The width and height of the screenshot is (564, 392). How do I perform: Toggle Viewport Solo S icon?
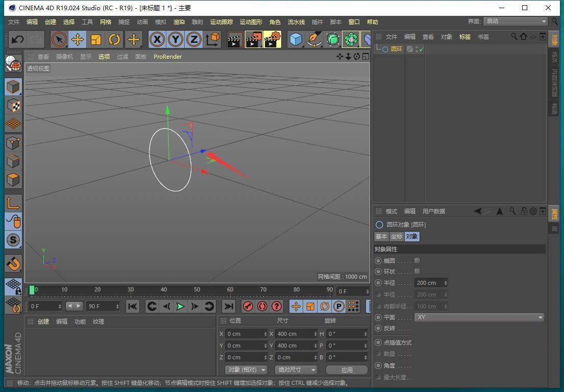(x=13, y=240)
